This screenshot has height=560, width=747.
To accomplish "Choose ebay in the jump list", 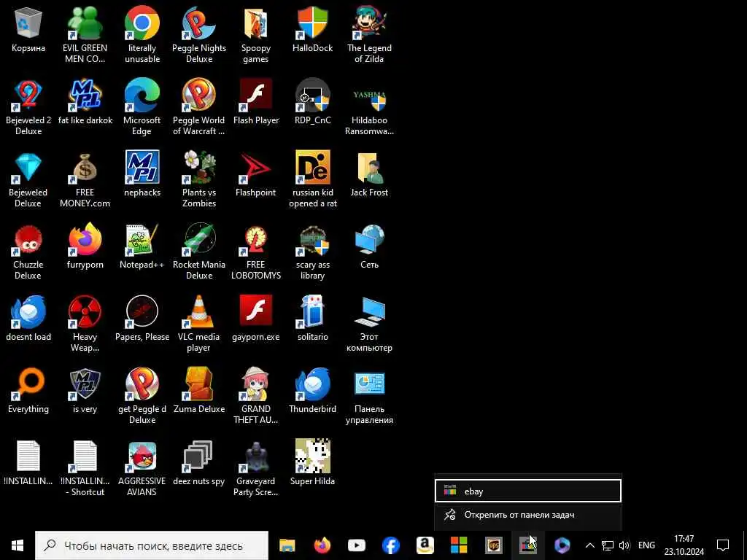I will click(528, 491).
